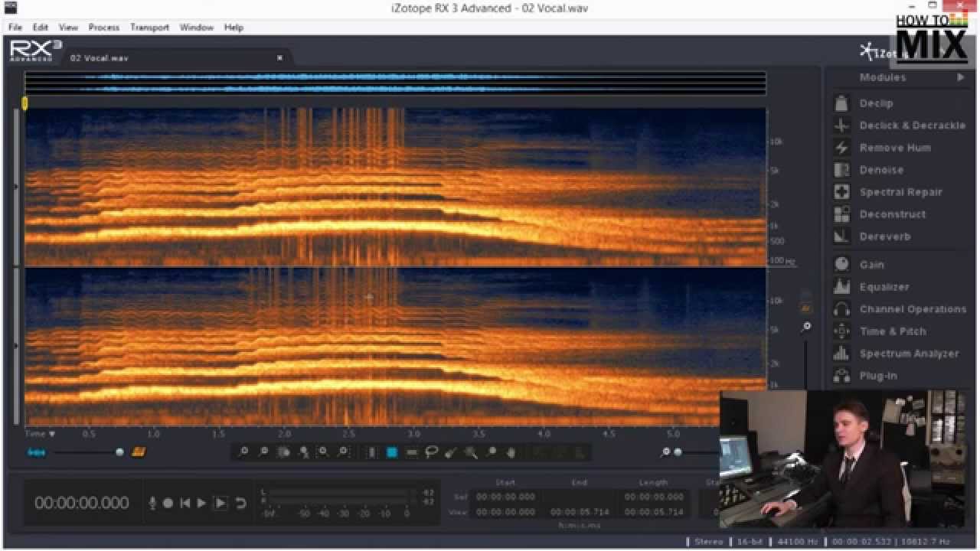Open the Declick & Decrackle module
Viewport: 980px width, 551px height.
tap(900, 126)
